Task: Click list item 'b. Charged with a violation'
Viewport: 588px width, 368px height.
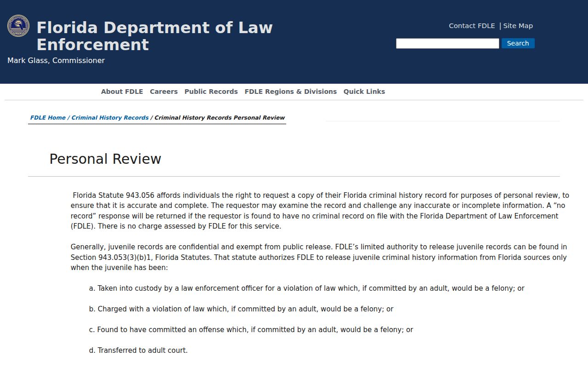Action: (241, 309)
